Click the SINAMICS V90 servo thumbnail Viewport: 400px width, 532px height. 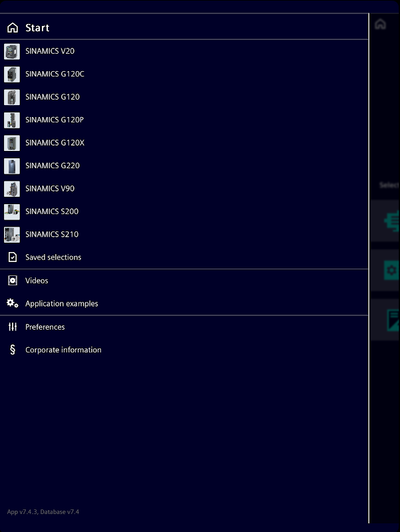[x=12, y=189]
